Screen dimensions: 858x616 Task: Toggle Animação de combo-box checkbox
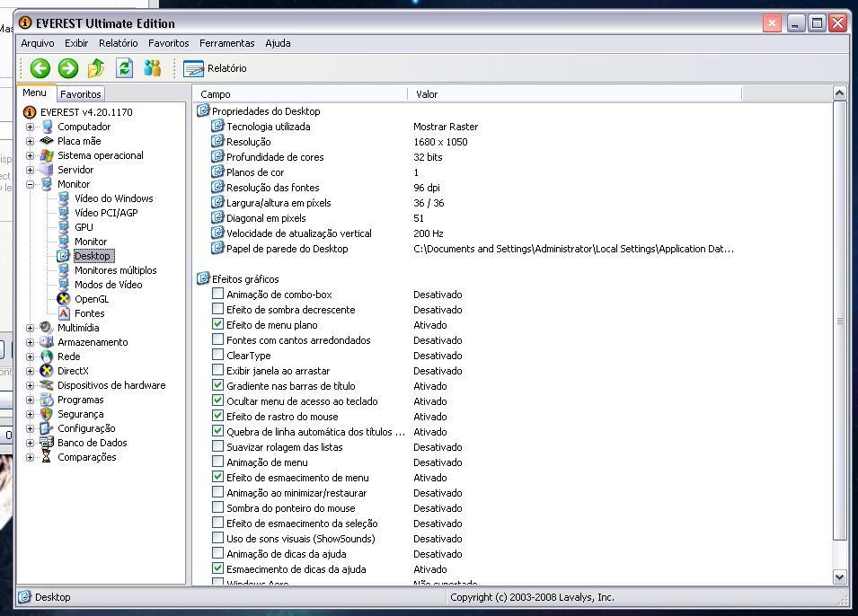[x=217, y=294]
